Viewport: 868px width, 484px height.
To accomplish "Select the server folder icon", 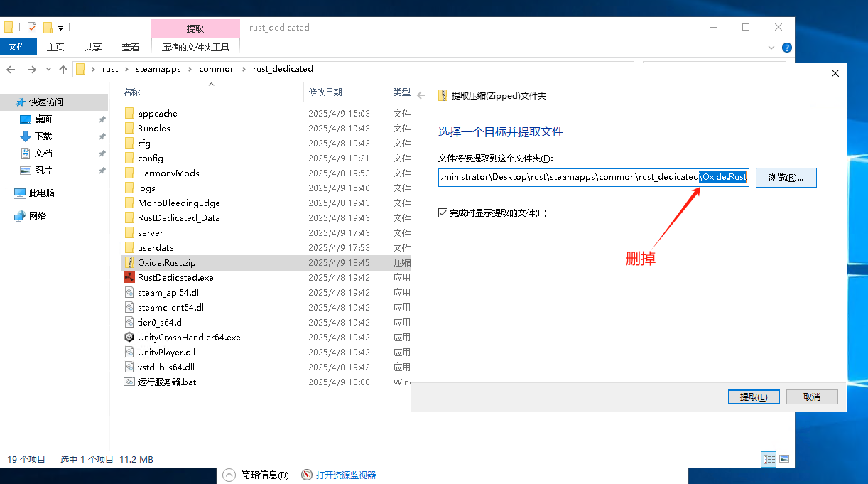I will click(129, 232).
